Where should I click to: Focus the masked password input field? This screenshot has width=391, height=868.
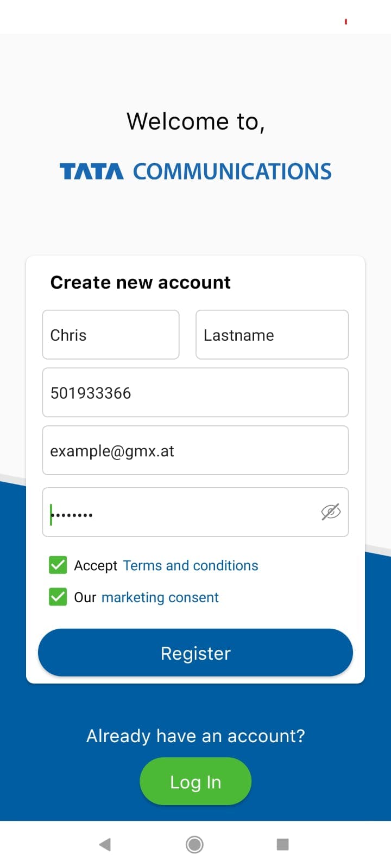pyautogui.click(x=179, y=512)
